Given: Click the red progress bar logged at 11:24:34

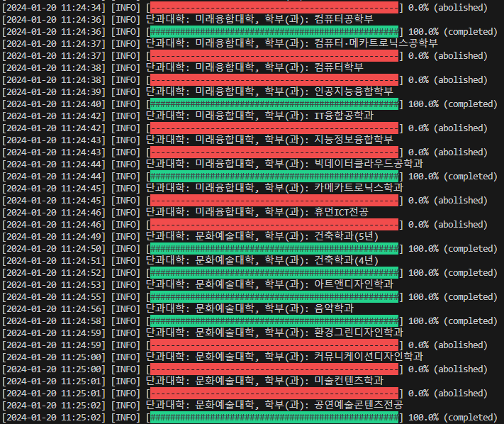Looking at the screenshot, I should click(274, 7).
